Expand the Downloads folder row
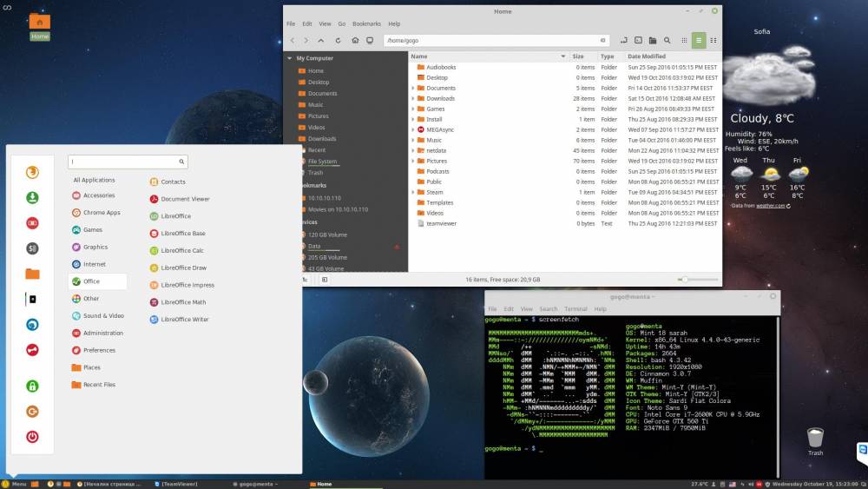The height and width of the screenshot is (489, 868). click(413, 98)
